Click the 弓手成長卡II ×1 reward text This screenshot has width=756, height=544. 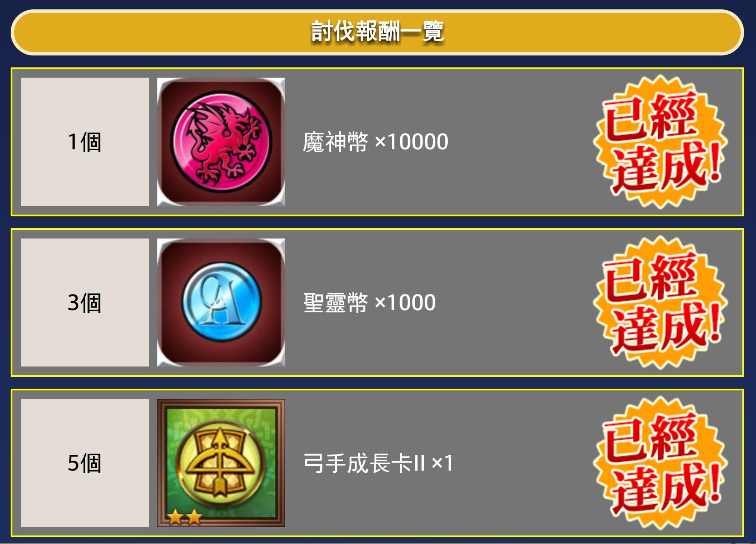click(378, 463)
